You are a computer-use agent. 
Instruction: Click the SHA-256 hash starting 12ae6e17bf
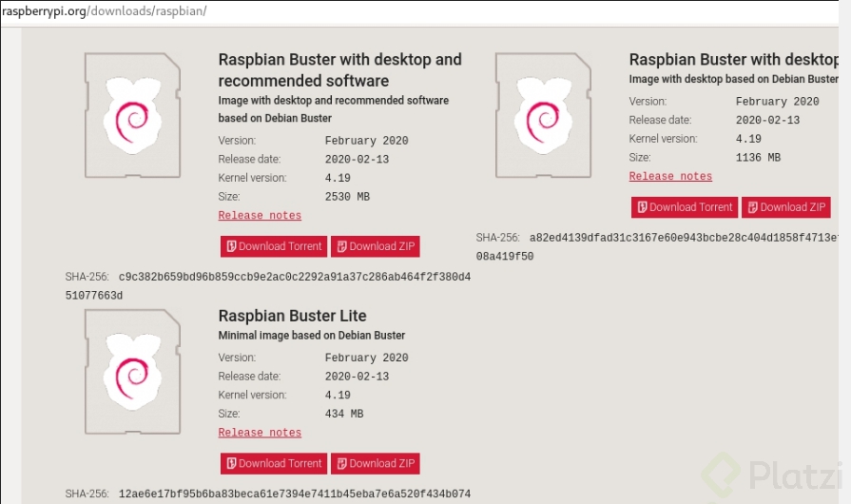point(295,494)
